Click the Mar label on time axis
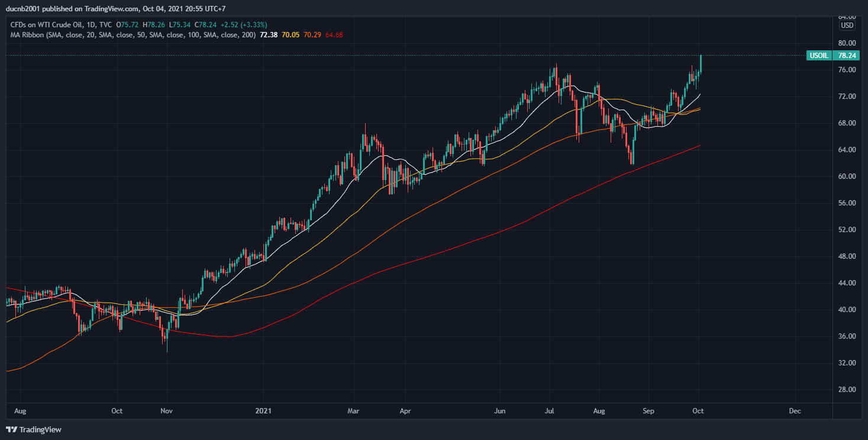The image size is (868, 440). (x=354, y=410)
